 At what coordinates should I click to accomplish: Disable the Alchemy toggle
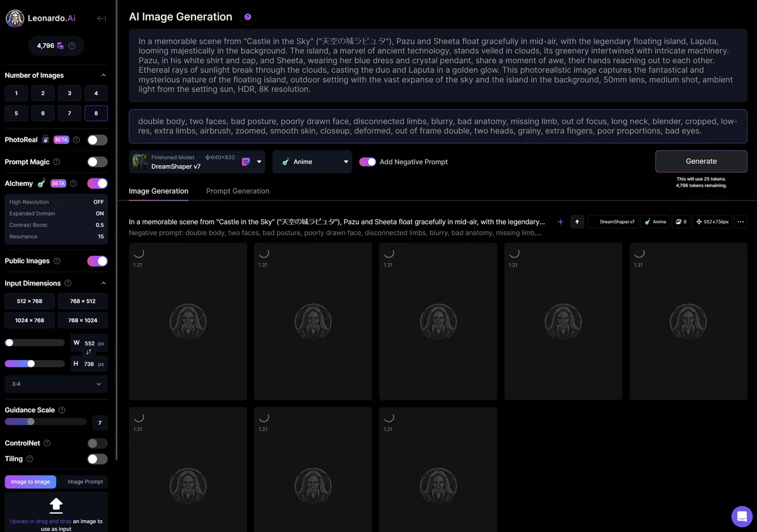(x=97, y=183)
